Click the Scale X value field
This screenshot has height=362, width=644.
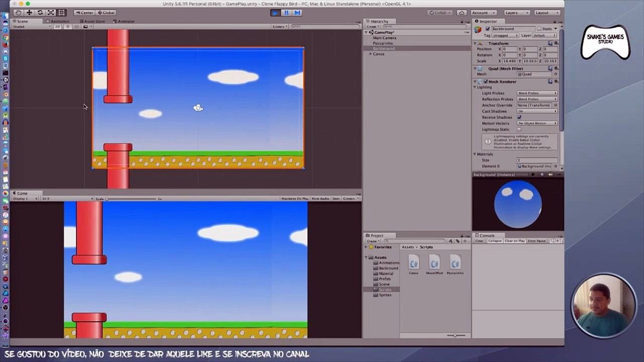pos(510,61)
